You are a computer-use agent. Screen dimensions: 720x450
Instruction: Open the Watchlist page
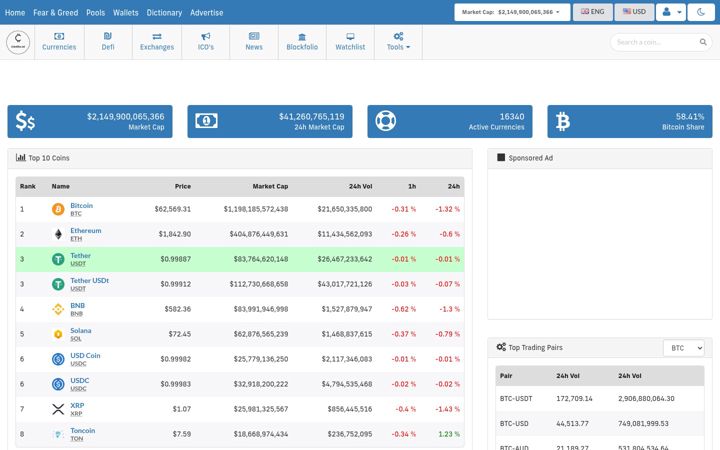pos(350,42)
